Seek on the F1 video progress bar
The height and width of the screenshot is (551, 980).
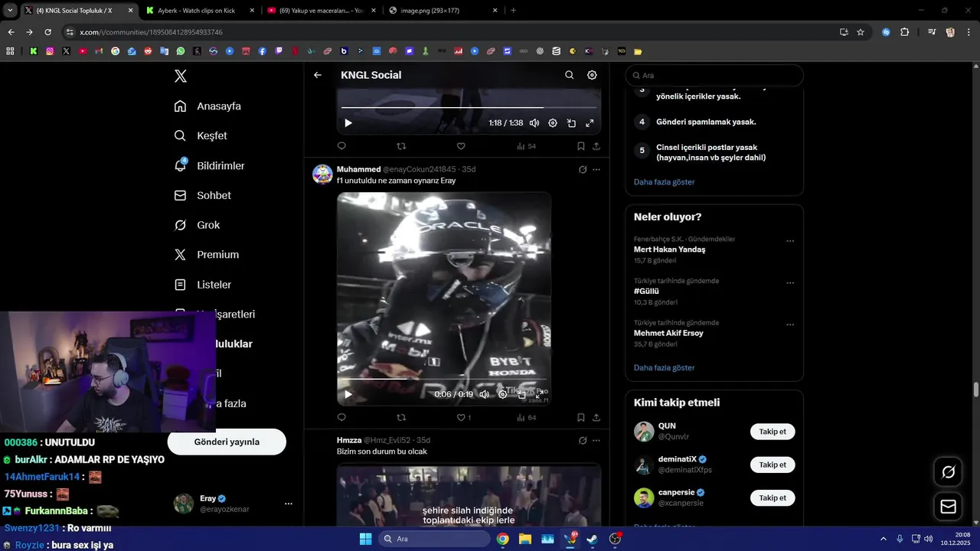click(444, 380)
